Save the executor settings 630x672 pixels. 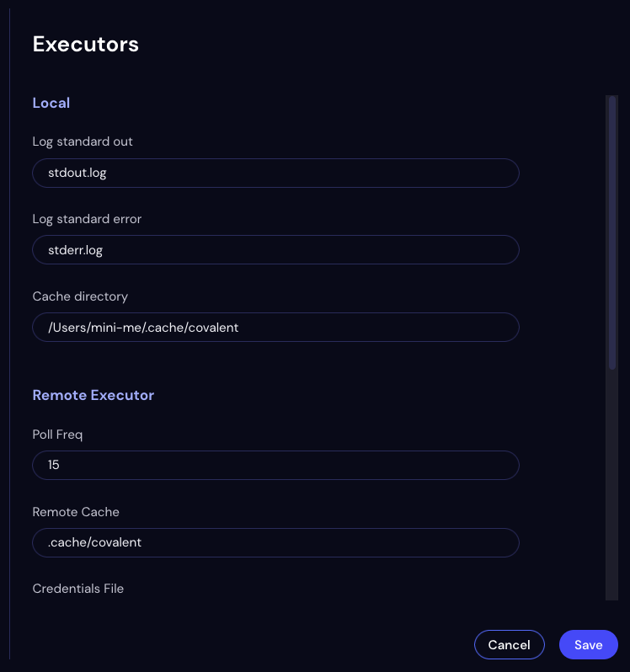click(x=588, y=644)
